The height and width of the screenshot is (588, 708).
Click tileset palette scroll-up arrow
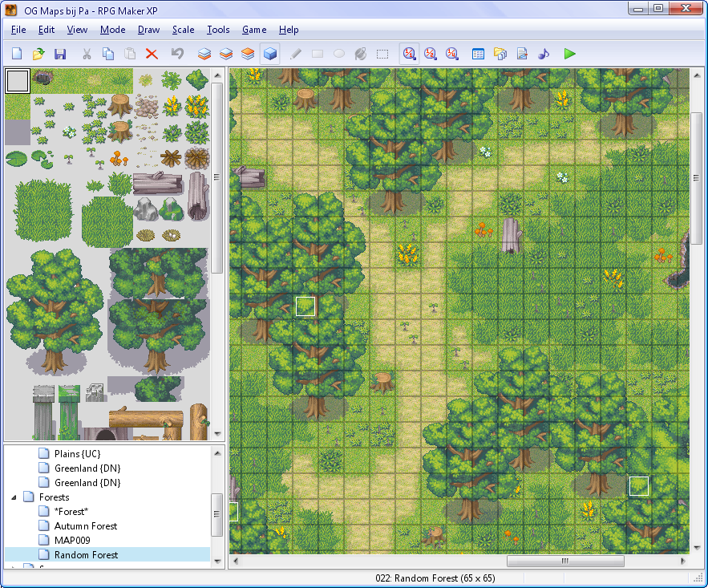[x=217, y=75]
